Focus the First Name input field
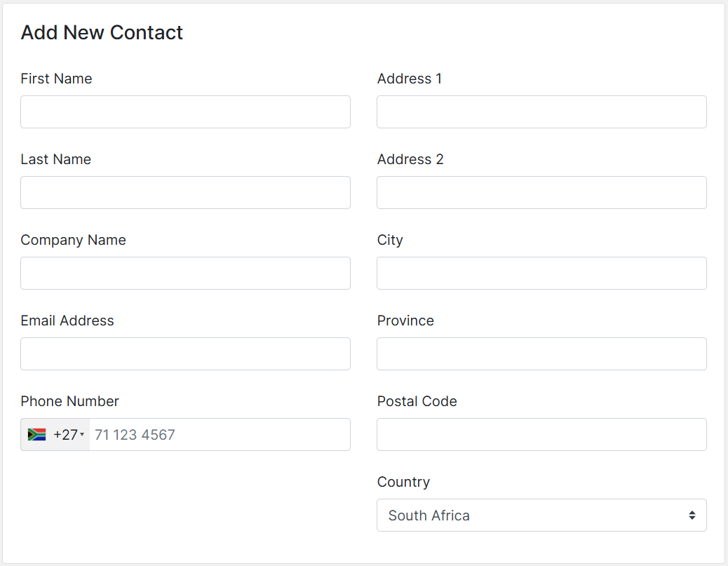 click(185, 112)
